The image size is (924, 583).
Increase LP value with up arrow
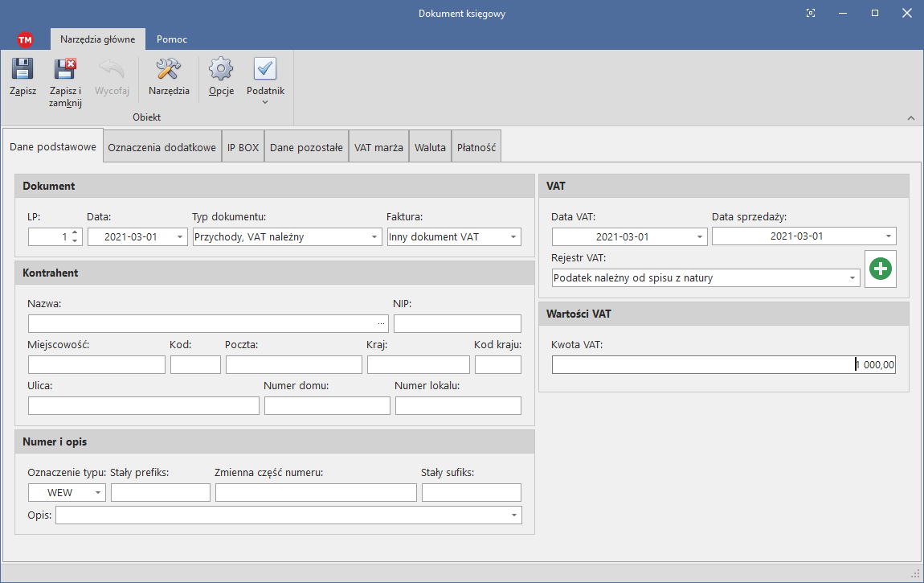pyautogui.click(x=75, y=233)
